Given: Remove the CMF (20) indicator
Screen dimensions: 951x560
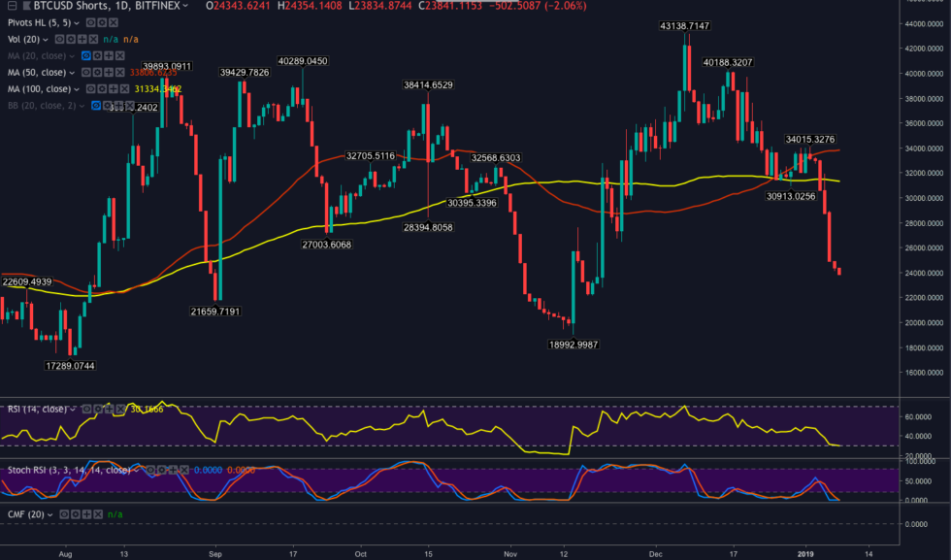Looking at the screenshot, I should tap(97, 514).
